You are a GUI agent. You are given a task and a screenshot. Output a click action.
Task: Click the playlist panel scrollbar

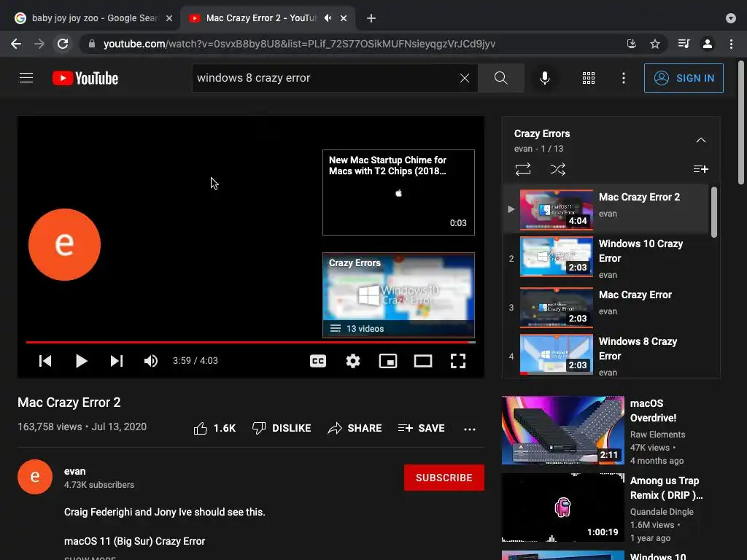click(x=713, y=212)
